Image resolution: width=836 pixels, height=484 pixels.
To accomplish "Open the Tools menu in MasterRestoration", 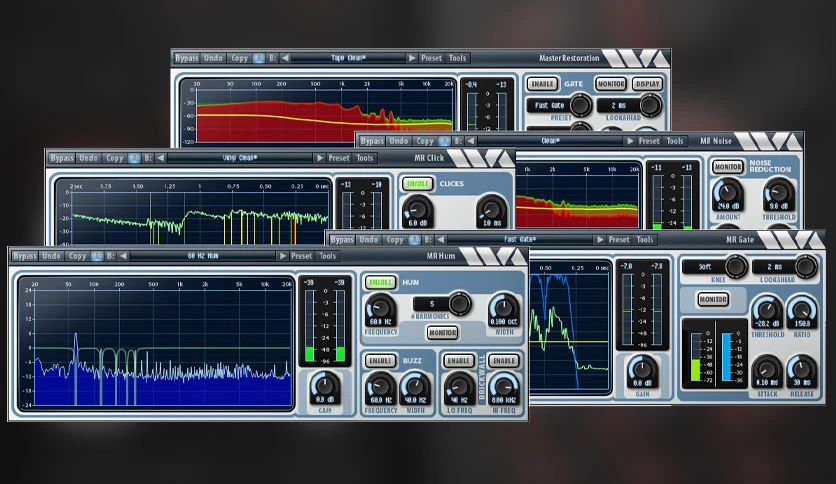I will coord(457,58).
